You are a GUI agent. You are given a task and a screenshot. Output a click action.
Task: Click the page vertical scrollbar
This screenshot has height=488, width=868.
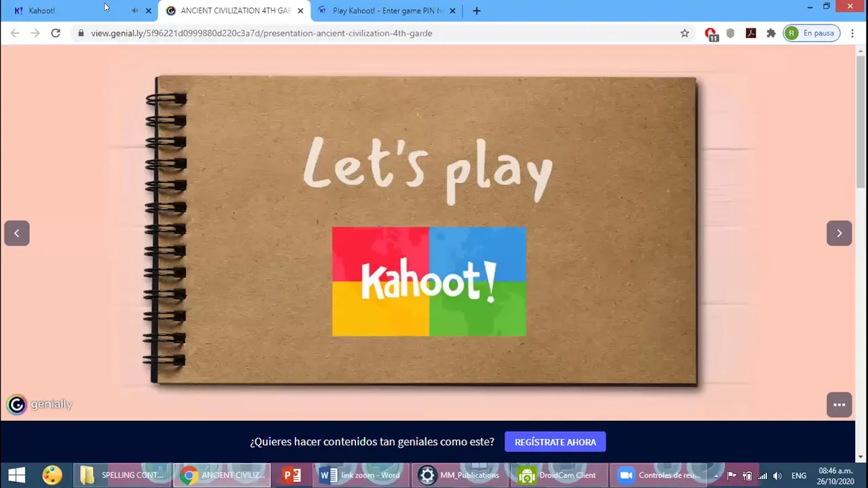pyautogui.click(x=861, y=122)
